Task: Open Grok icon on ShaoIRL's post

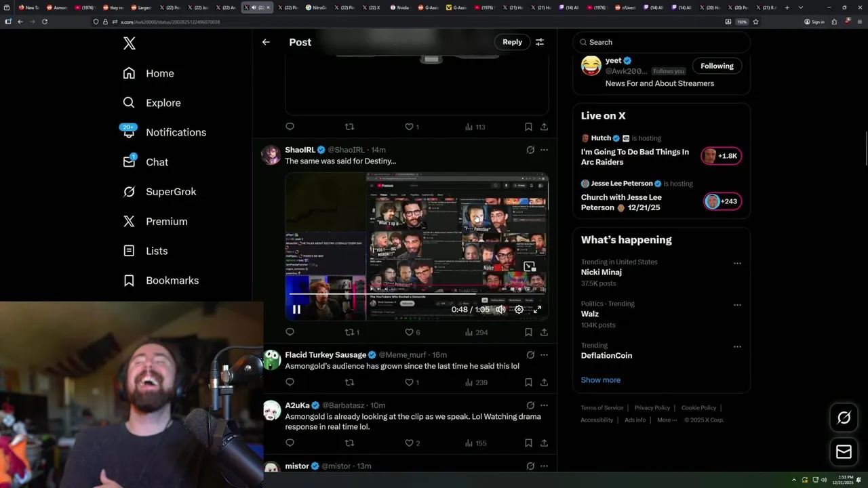Action: click(x=530, y=150)
